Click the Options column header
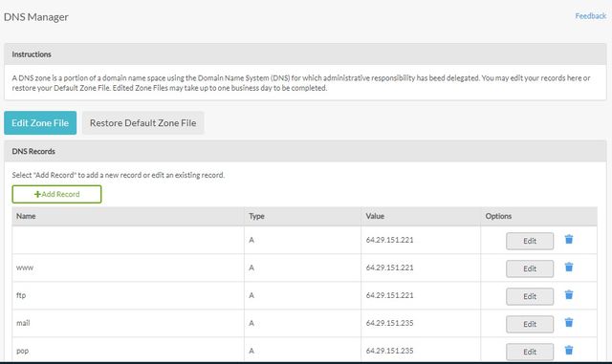The image size is (612, 364). coord(498,216)
